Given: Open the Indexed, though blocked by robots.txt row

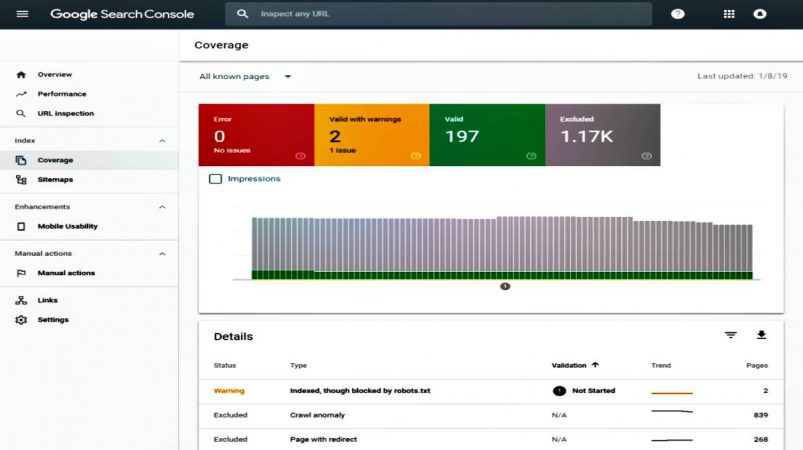Looking at the screenshot, I should coord(491,391).
